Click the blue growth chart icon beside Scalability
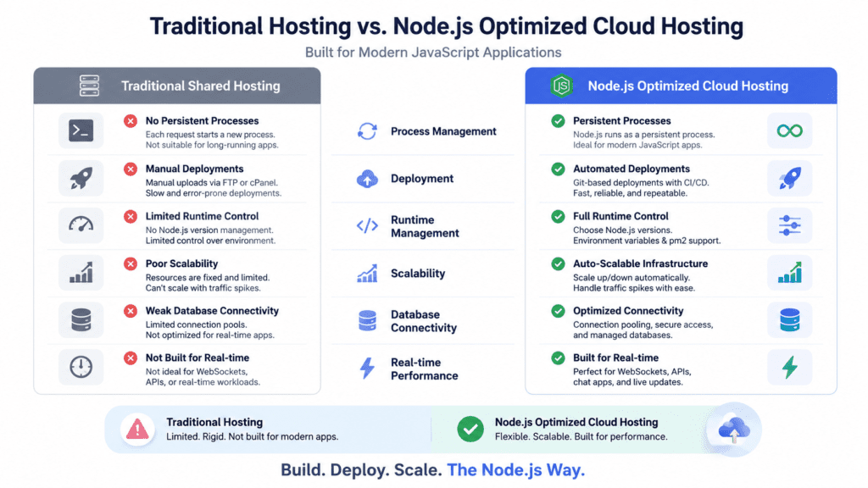Viewport: 868px width, 488px height. pyautogui.click(x=367, y=274)
